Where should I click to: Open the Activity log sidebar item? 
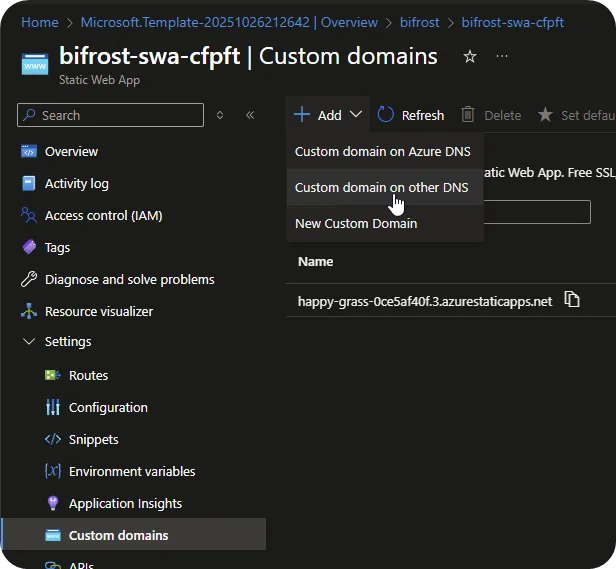(x=77, y=184)
